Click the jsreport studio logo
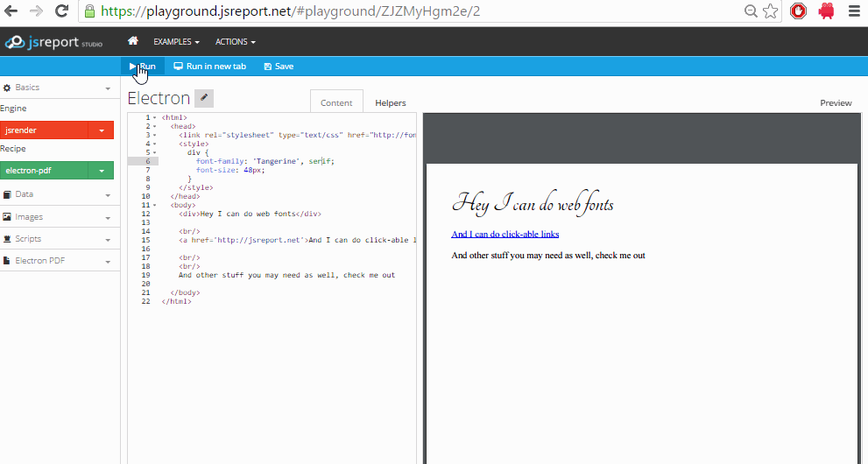Image resolution: width=868 pixels, height=464 pixels. [53, 42]
